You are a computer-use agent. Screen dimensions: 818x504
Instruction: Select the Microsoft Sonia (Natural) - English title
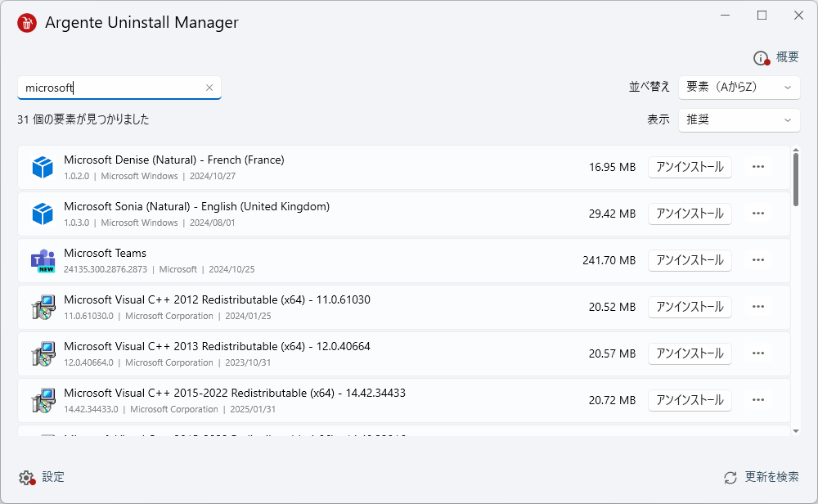coord(196,207)
